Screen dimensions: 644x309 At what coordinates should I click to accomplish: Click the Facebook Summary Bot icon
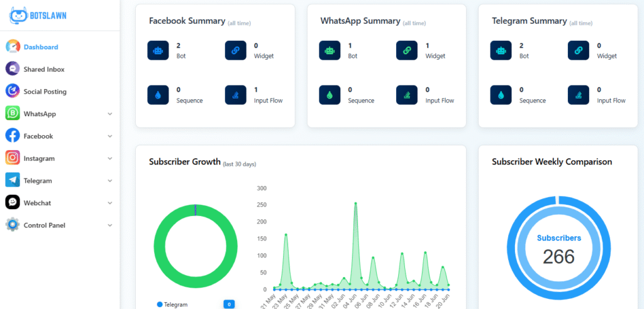158,50
